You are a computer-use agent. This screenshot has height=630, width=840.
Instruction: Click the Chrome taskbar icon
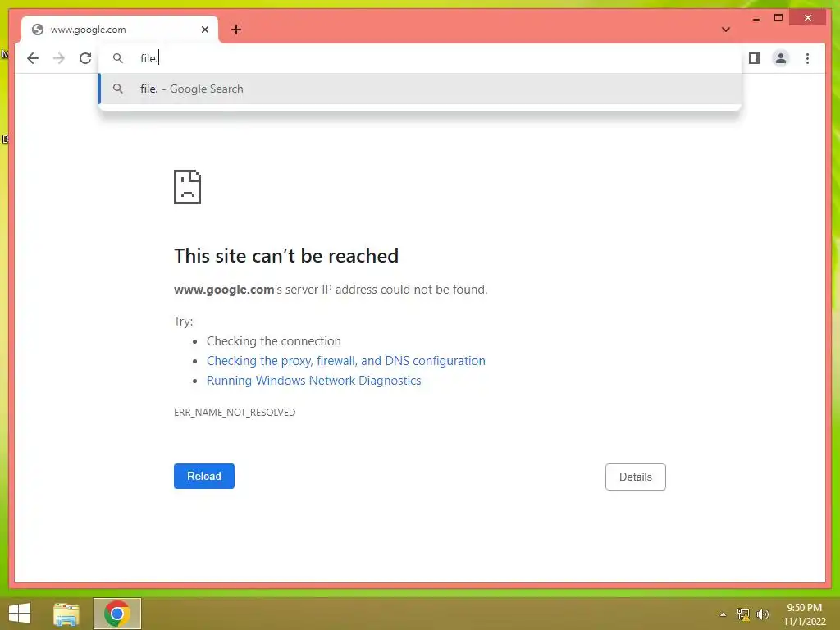(117, 614)
